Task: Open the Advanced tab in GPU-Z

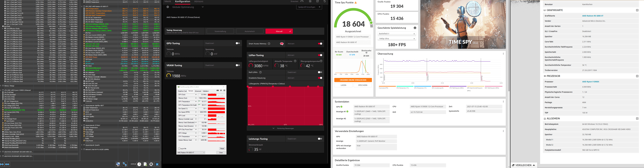Action: 198,91
